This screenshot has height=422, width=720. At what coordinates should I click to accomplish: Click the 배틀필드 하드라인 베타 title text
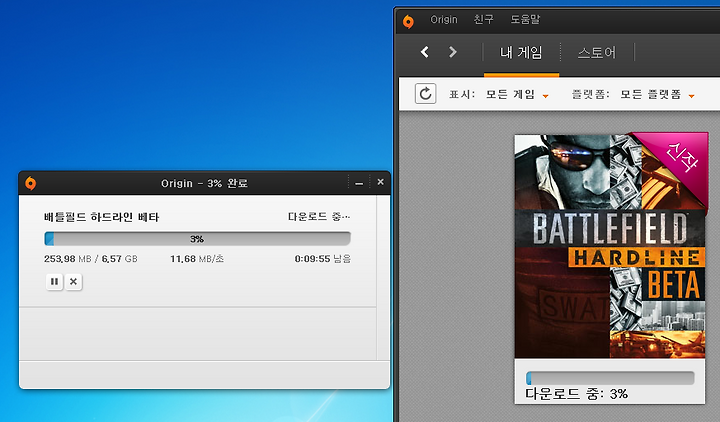pyautogui.click(x=101, y=217)
